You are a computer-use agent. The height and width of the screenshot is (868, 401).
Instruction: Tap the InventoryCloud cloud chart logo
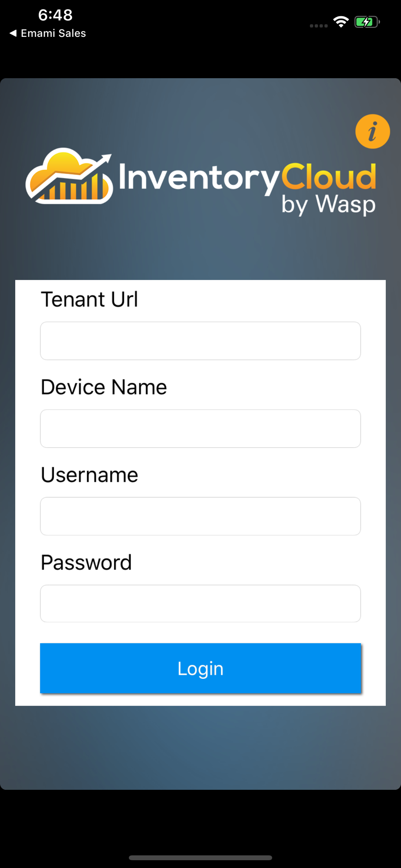pos(69,176)
